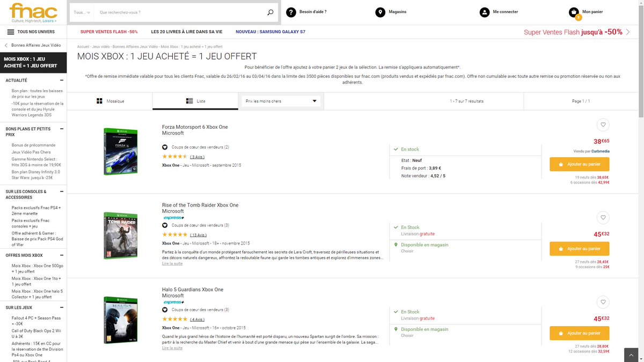
Task: Open Fallout 4 PC + Season Pass offer
Action: pos(36,320)
